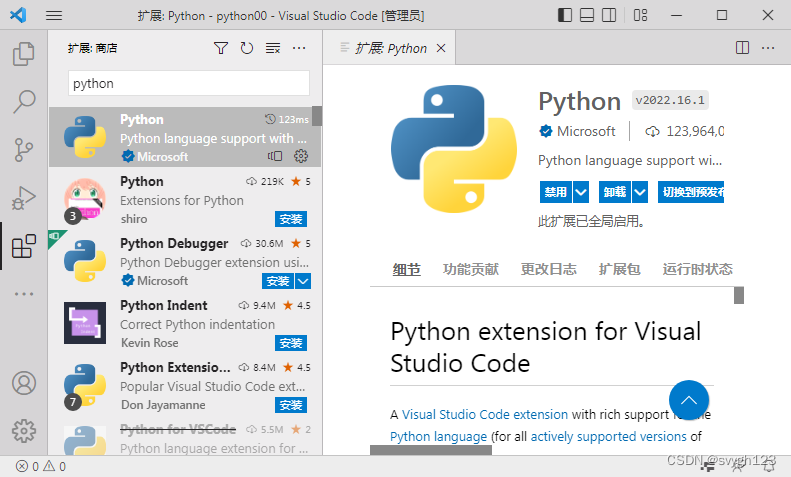
Task: Toggle bottom panel layout button
Action: 587,15
